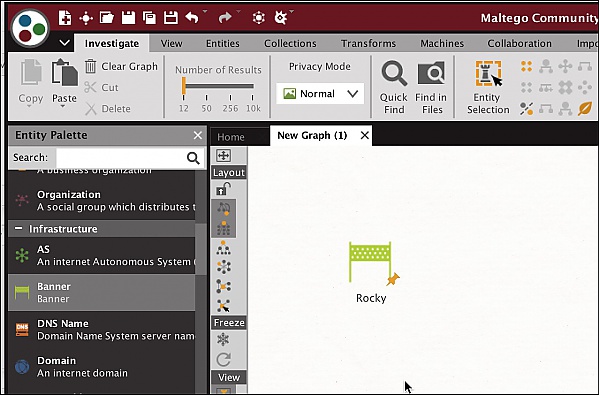Click the Copy button in the ribbon
Image resolution: width=599 pixels, height=395 pixels.
[31, 81]
